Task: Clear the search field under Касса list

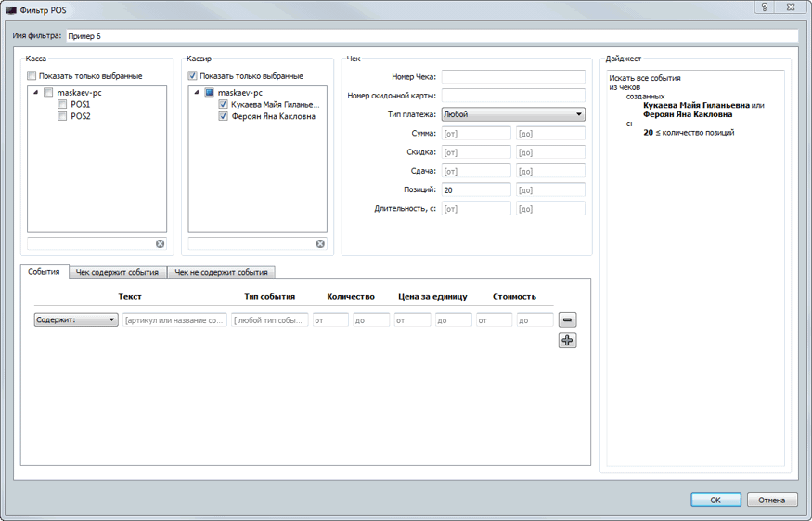Action: coord(160,243)
